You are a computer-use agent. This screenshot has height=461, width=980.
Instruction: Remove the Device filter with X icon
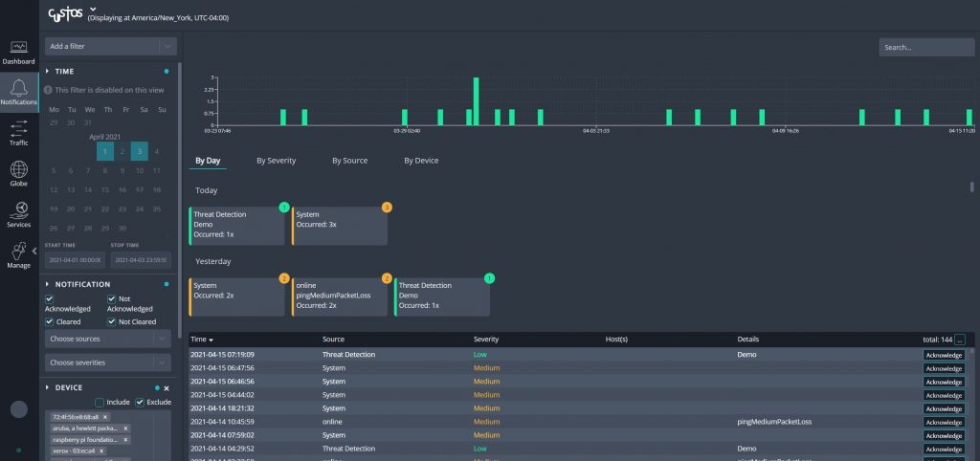click(167, 387)
